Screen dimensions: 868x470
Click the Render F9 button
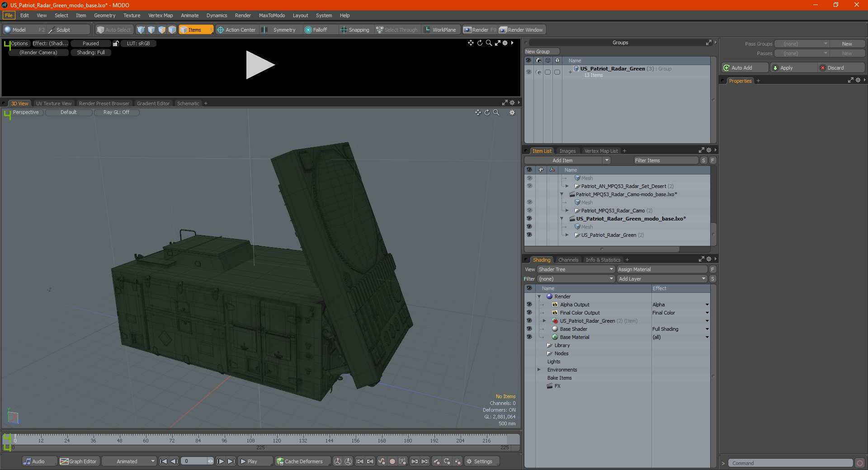480,30
